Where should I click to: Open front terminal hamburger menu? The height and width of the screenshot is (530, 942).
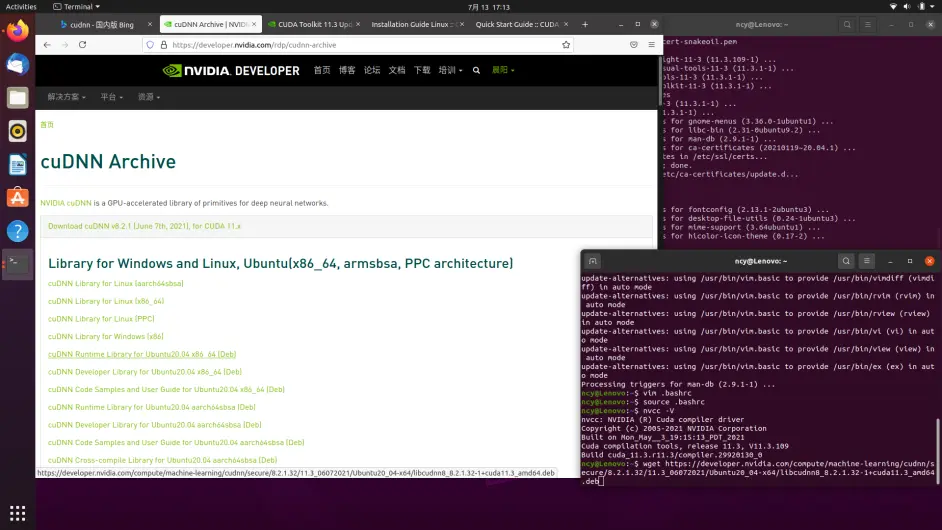(x=866, y=261)
